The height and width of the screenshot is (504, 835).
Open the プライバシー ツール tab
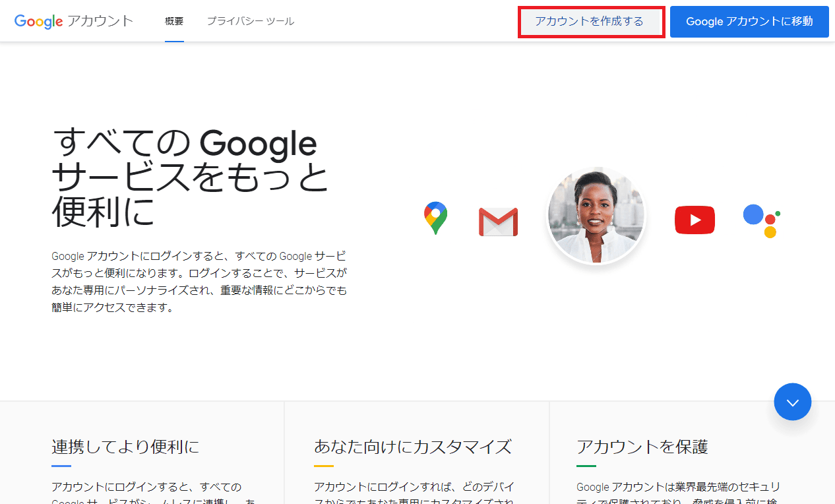pos(251,21)
